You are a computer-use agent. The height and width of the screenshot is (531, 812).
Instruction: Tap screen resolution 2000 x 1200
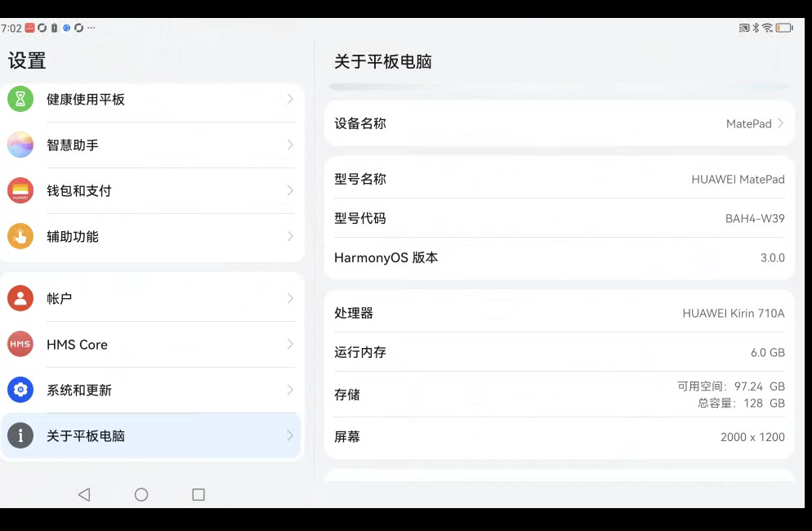[752, 437]
